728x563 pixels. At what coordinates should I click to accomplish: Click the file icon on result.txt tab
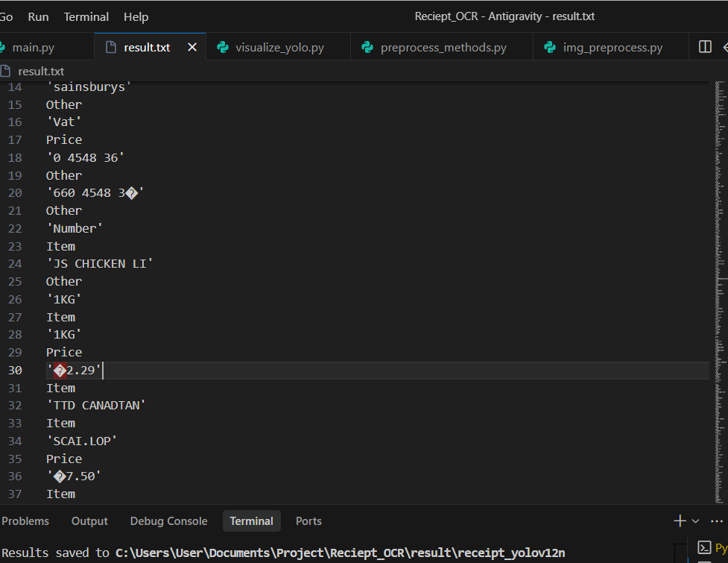[111, 48]
